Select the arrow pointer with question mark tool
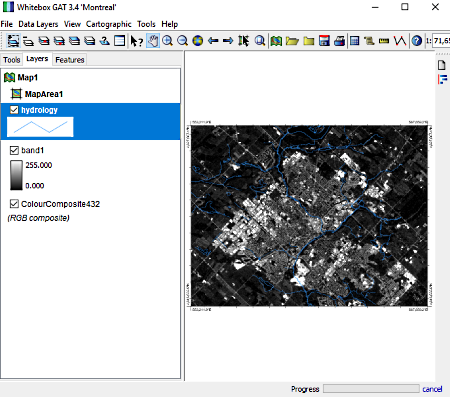450x397 pixels. tap(137, 41)
